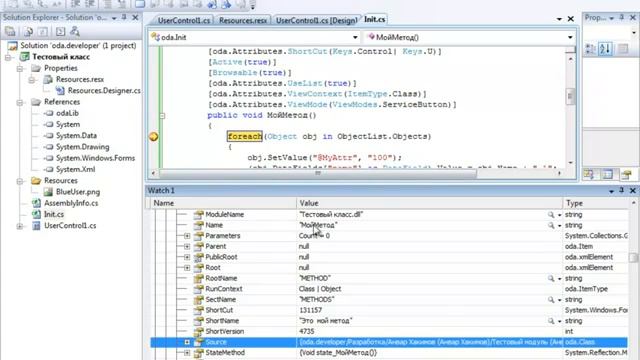Screen dimensions: 640x360
Task: Switch to Resources.resx tab
Action: [x=242, y=20]
